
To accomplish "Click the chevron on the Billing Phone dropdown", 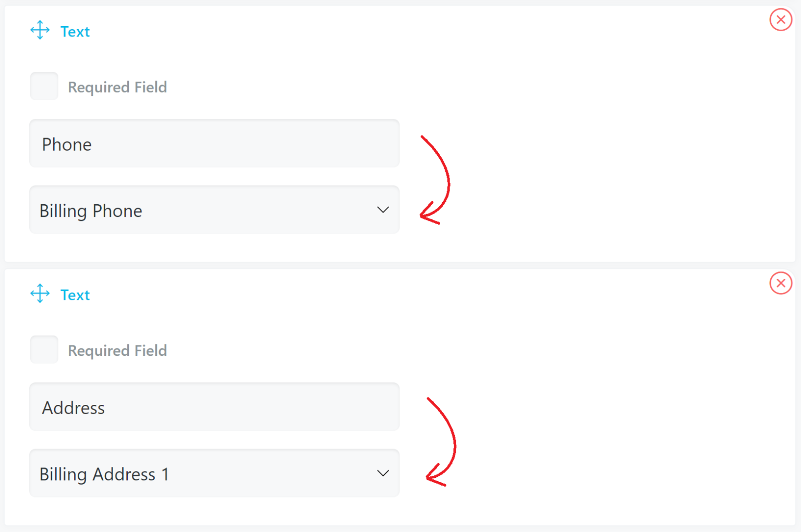I will pyautogui.click(x=383, y=210).
